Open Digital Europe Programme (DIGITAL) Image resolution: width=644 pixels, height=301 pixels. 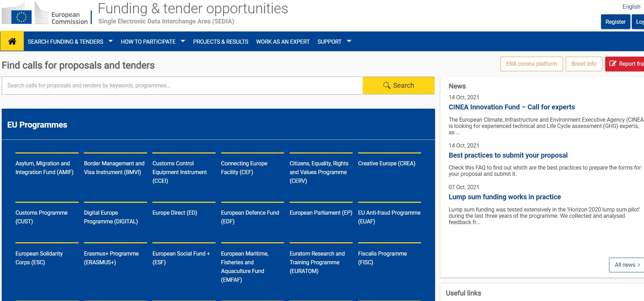coord(111,217)
